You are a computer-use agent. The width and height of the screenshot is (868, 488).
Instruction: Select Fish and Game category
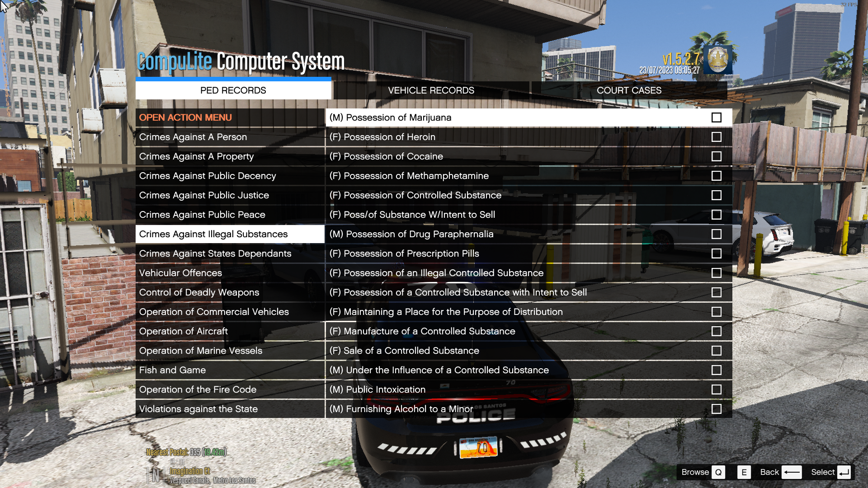click(x=172, y=370)
